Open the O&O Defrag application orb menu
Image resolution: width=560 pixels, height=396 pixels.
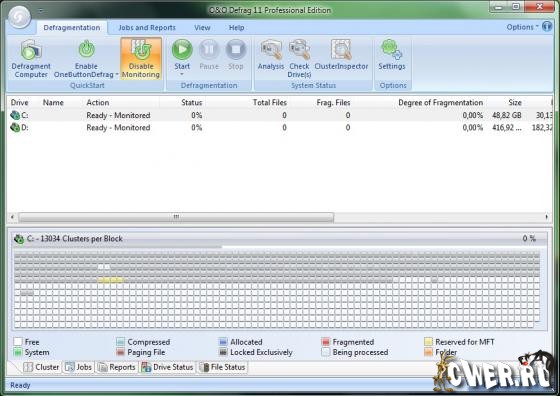[x=20, y=16]
